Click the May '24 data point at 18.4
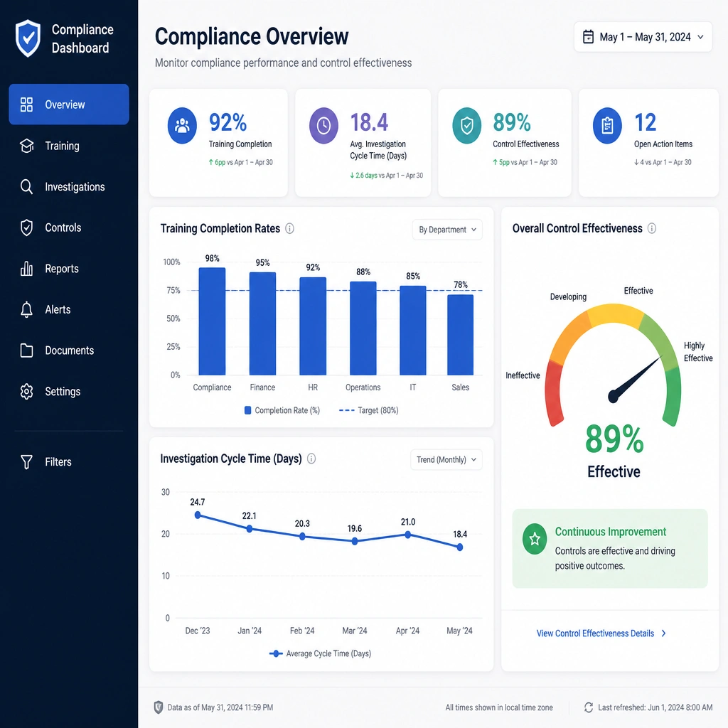This screenshot has width=728, height=728. point(460,547)
